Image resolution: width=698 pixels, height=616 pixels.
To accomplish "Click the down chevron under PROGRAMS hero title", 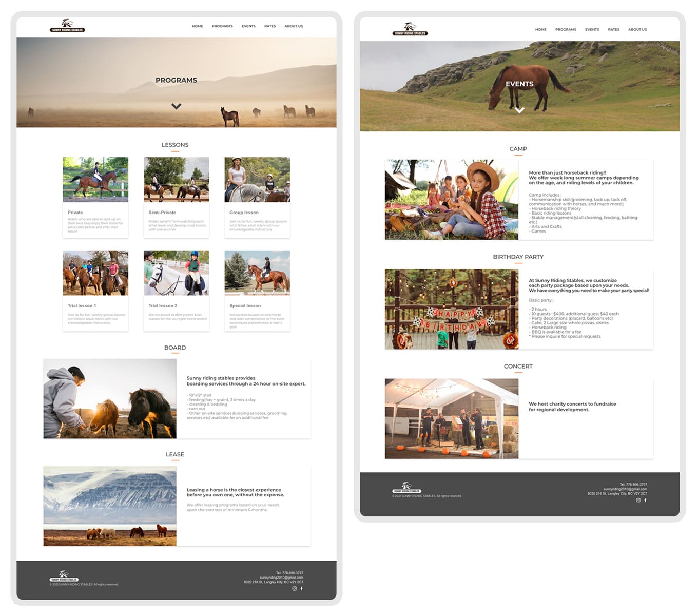I will click(x=176, y=106).
